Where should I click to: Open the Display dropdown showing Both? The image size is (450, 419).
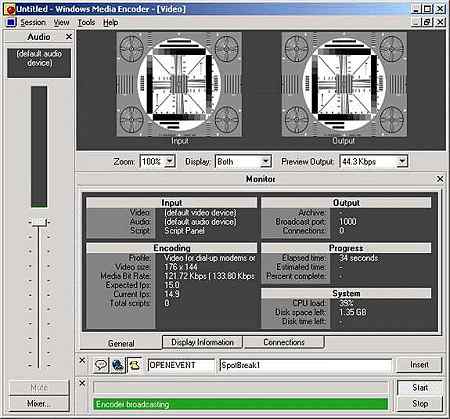pos(266,162)
